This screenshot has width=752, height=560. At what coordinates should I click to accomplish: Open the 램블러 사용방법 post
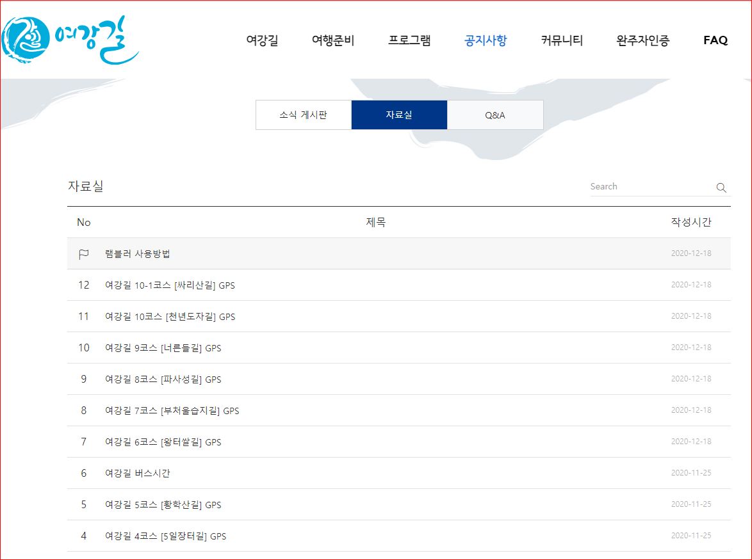(138, 253)
